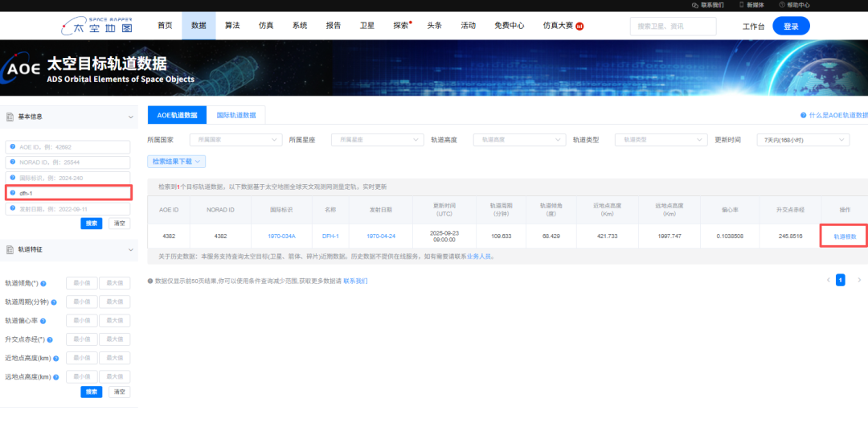Open the 轨道根数 link for DFH-1
The width and height of the screenshot is (868, 423).
pyautogui.click(x=844, y=236)
